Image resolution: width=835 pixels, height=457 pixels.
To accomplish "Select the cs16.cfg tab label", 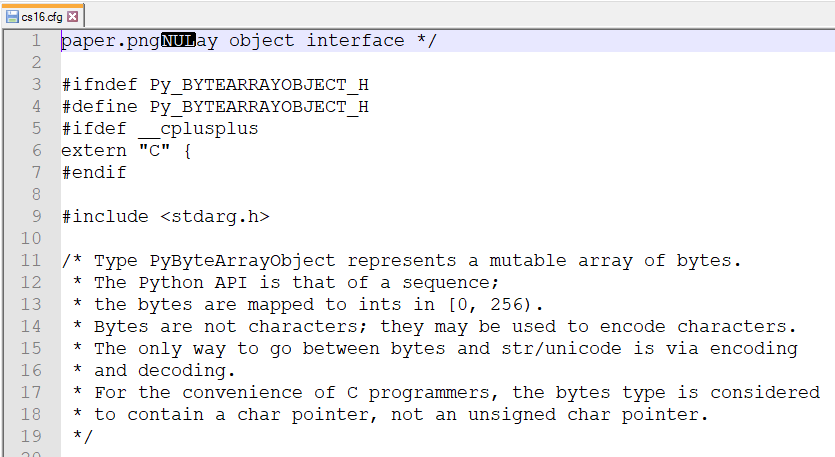I will pyautogui.click(x=42, y=17).
